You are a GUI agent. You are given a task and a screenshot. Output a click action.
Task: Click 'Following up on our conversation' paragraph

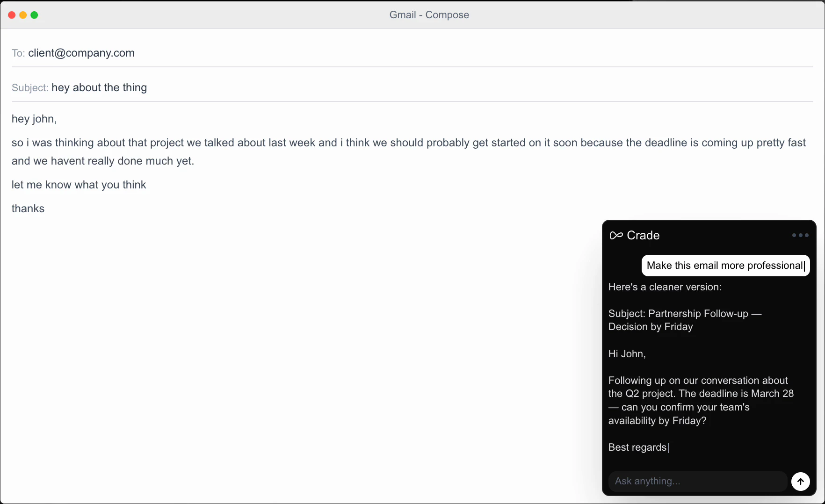(x=701, y=401)
